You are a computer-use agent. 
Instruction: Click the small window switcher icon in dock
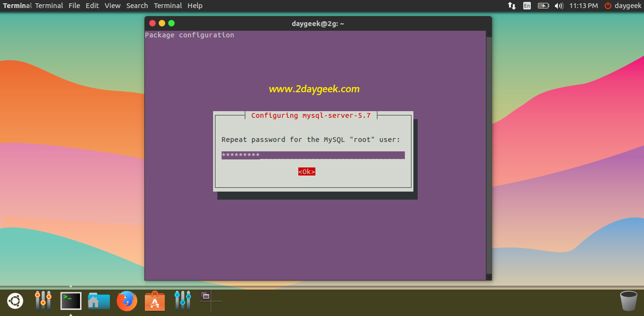(206, 296)
